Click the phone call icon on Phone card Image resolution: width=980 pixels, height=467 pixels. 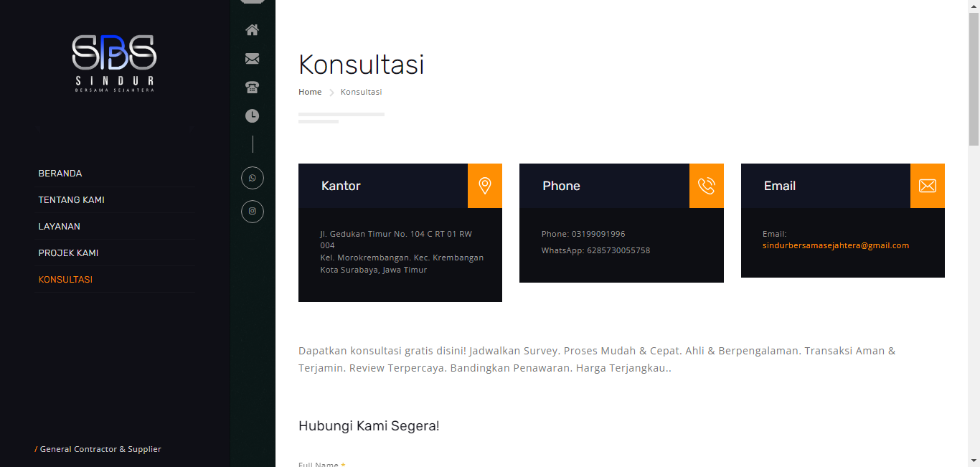point(707,186)
